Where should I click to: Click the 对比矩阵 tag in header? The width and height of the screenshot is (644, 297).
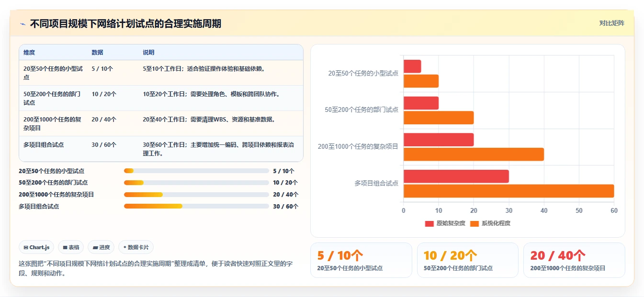point(611,23)
